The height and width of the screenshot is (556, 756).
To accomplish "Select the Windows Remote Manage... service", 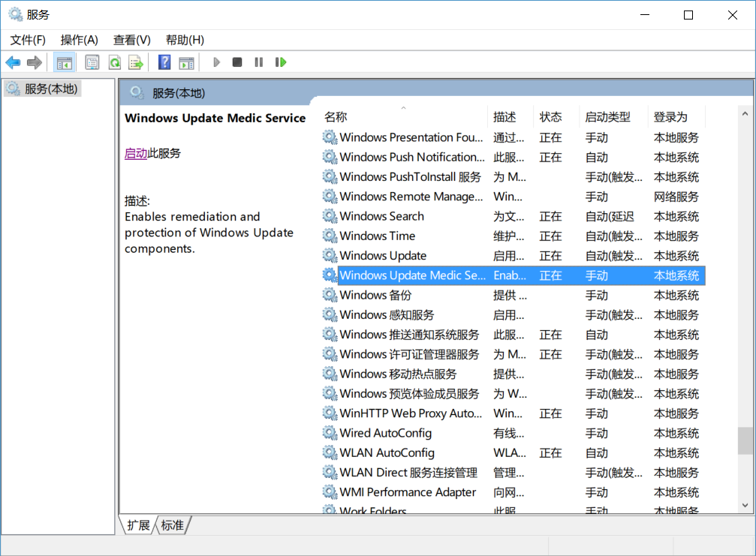I will [514, 197].
